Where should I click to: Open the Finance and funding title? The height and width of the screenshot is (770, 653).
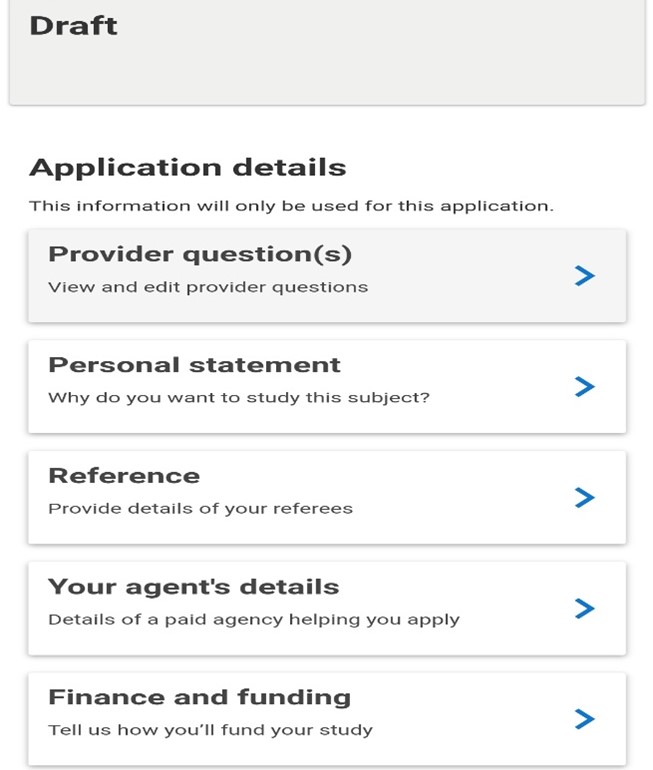pos(199,697)
